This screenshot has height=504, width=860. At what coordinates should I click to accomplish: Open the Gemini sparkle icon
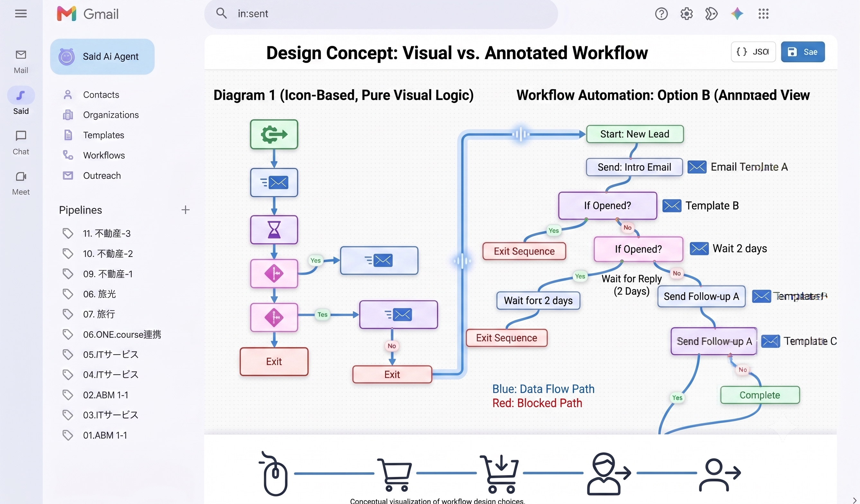coord(737,14)
